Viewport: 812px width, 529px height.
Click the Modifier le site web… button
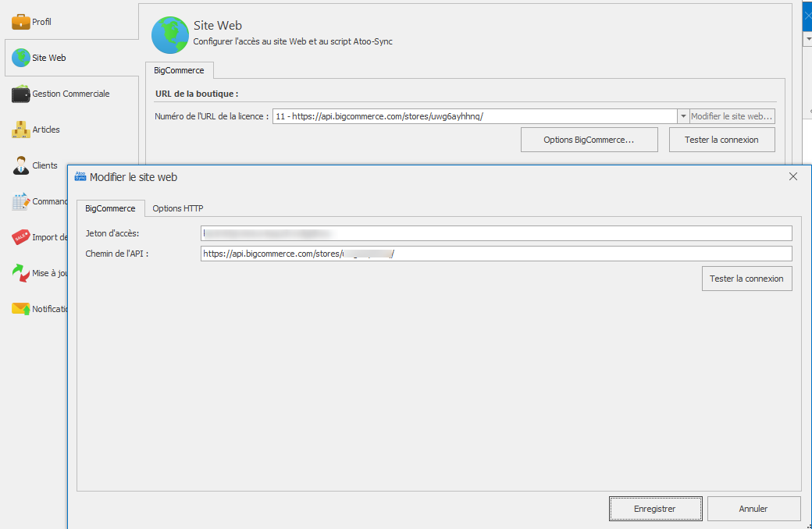732,116
